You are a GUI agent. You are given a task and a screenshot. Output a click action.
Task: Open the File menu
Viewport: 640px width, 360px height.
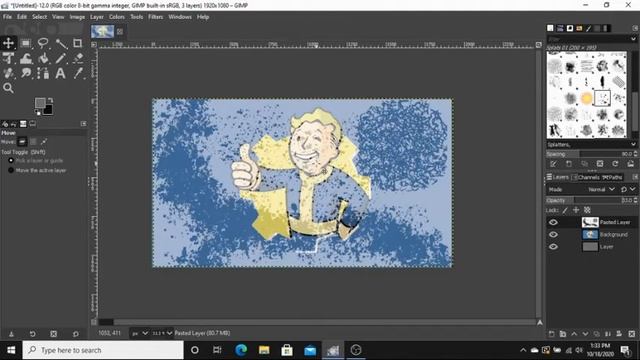pos(7,17)
